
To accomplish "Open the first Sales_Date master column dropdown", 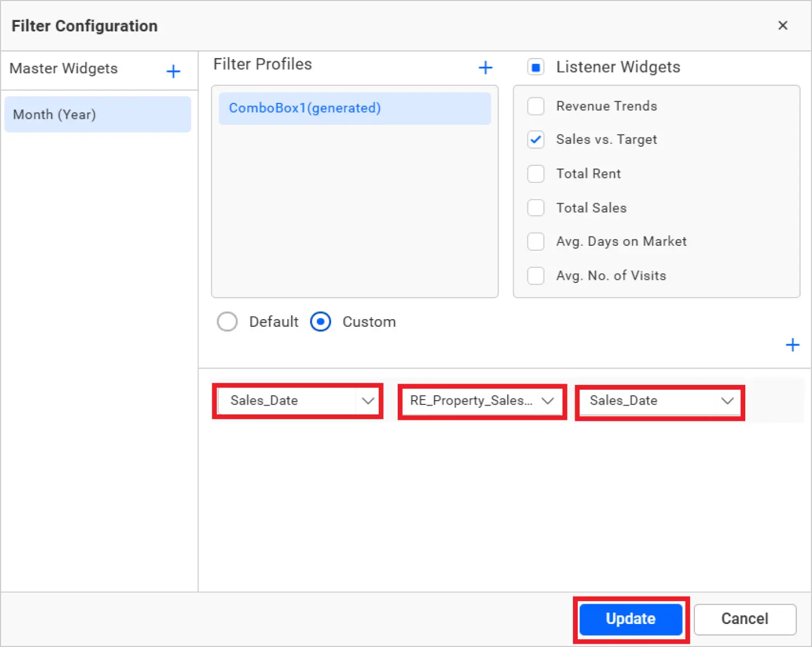I will [x=298, y=401].
